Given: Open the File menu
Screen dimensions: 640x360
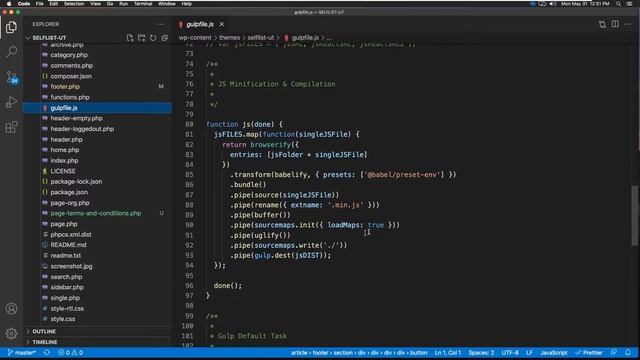Looking at the screenshot, I should pos(40,4).
